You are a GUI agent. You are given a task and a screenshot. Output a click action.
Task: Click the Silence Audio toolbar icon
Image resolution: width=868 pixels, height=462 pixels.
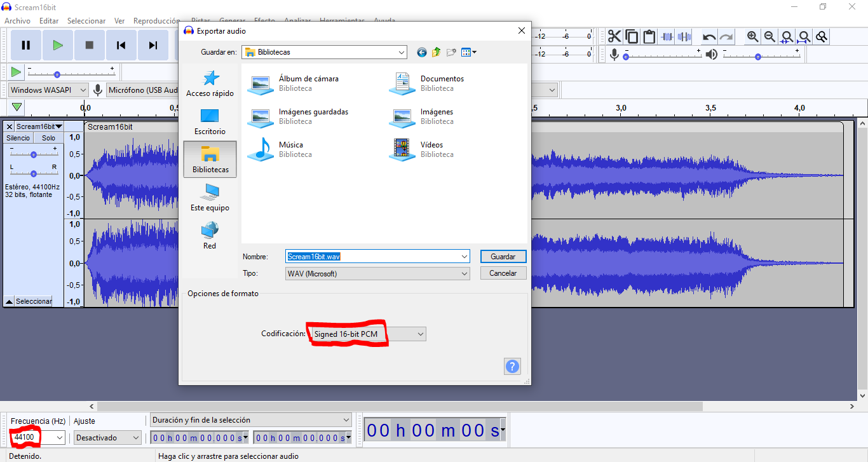tap(684, 36)
